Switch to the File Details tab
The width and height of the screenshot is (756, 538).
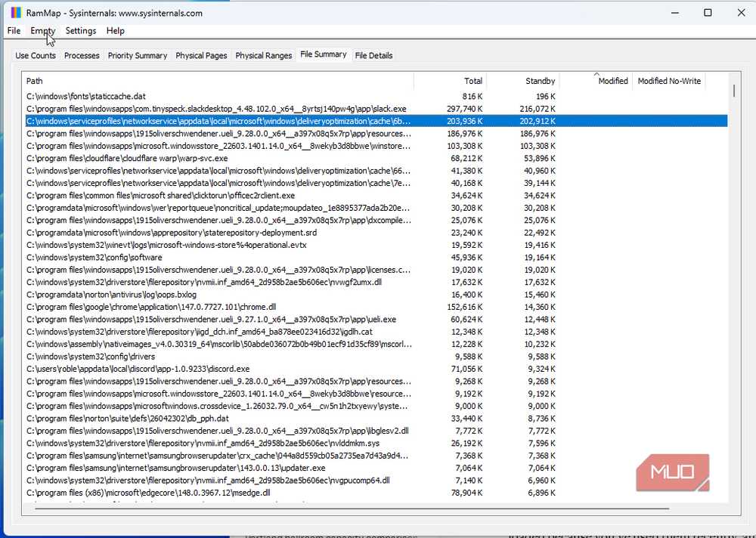pos(373,55)
